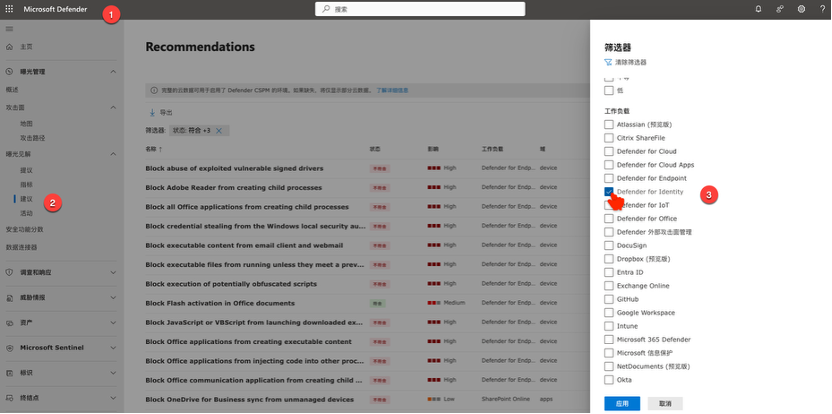Open the 了解详细信息 link
Image resolution: width=832 pixels, height=414 pixels.
pyautogui.click(x=392, y=90)
